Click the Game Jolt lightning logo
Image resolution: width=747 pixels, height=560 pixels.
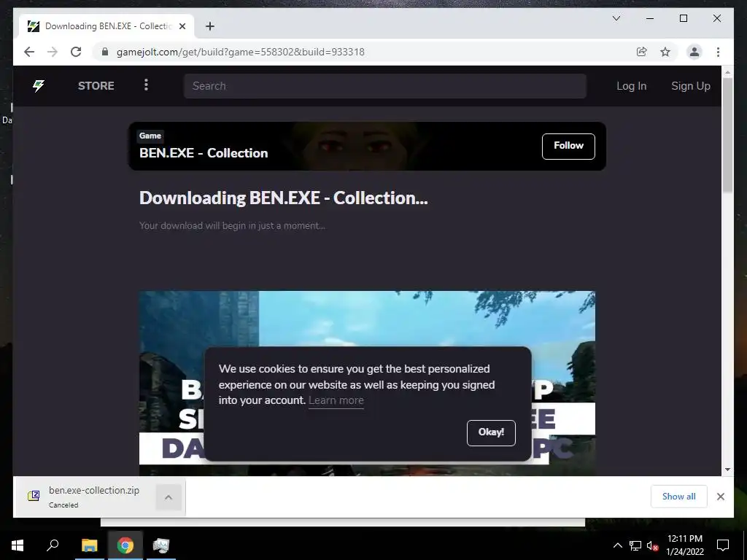point(39,86)
